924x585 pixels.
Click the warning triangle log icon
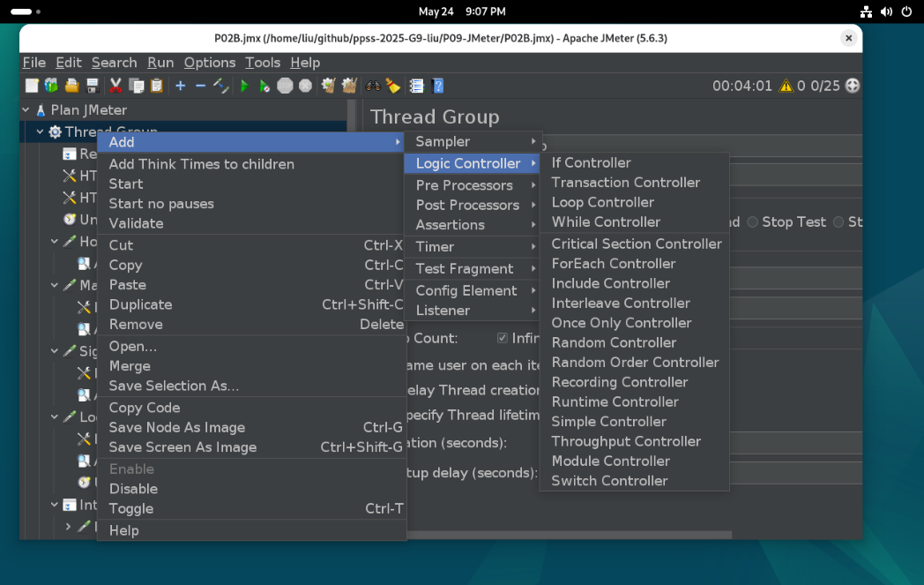coord(786,86)
